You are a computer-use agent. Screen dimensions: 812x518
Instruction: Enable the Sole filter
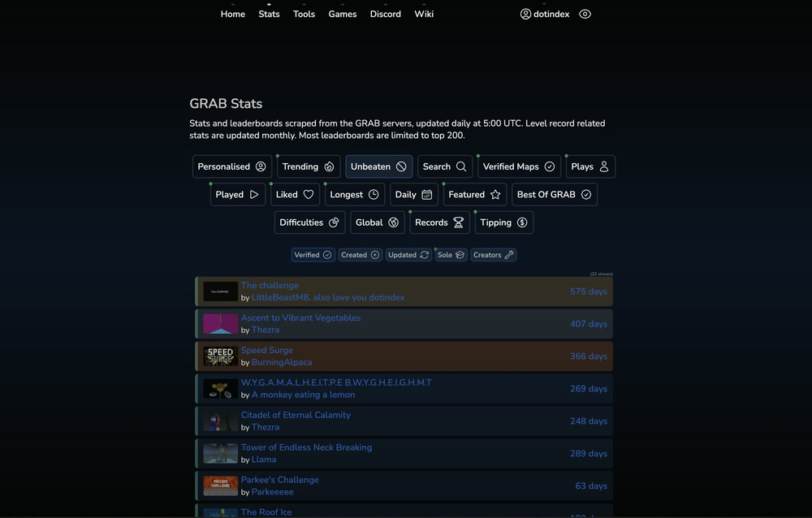pos(451,254)
